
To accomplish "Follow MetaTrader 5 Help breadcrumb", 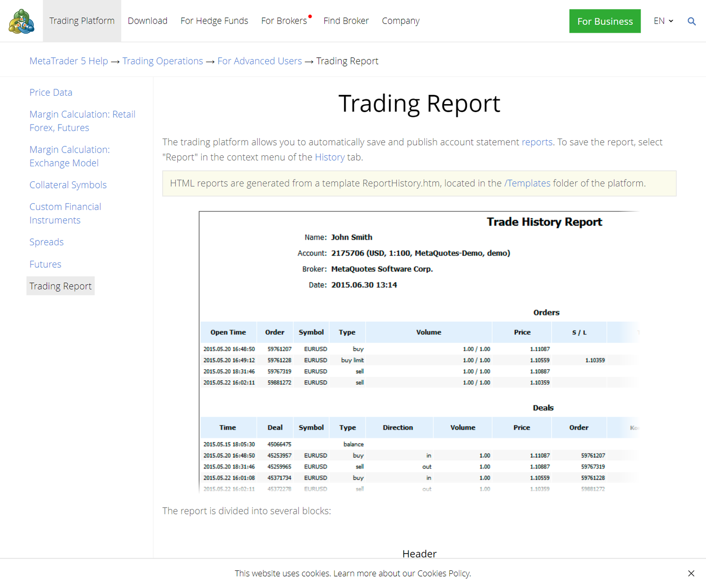I will [x=69, y=61].
